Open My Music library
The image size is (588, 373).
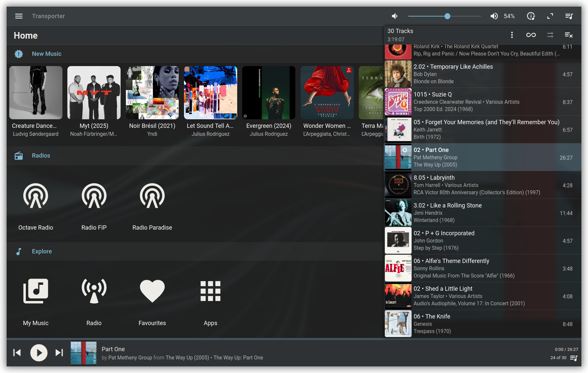click(x=36, y=291)
